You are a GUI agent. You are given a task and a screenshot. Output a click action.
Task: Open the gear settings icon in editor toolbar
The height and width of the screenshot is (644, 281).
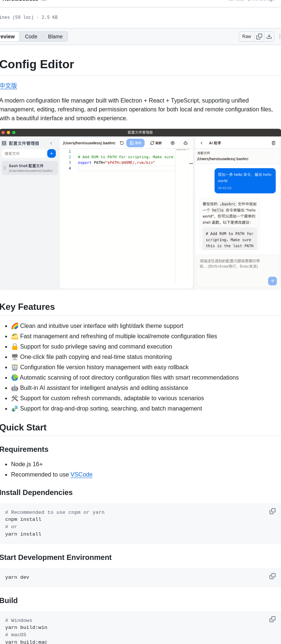(172, 143)
